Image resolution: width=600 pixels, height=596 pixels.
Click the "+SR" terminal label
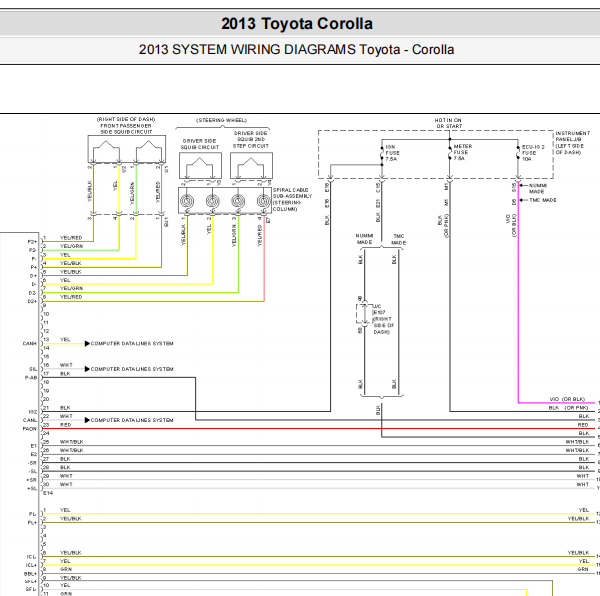click(32, 480)
